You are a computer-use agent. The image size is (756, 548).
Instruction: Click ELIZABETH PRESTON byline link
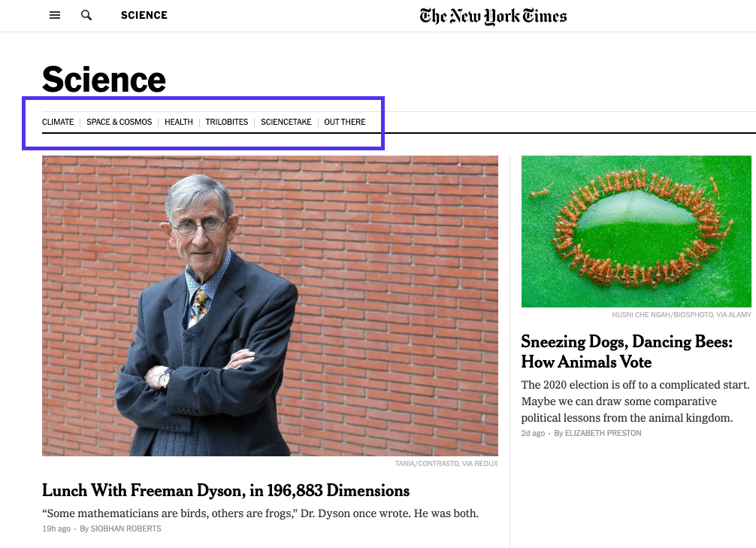pos(603,433)
